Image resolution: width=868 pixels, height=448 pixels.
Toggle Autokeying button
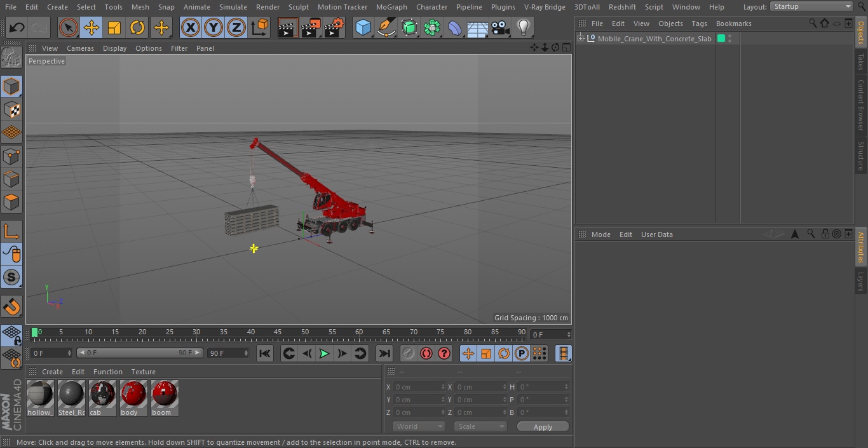(x=426, y=353)
